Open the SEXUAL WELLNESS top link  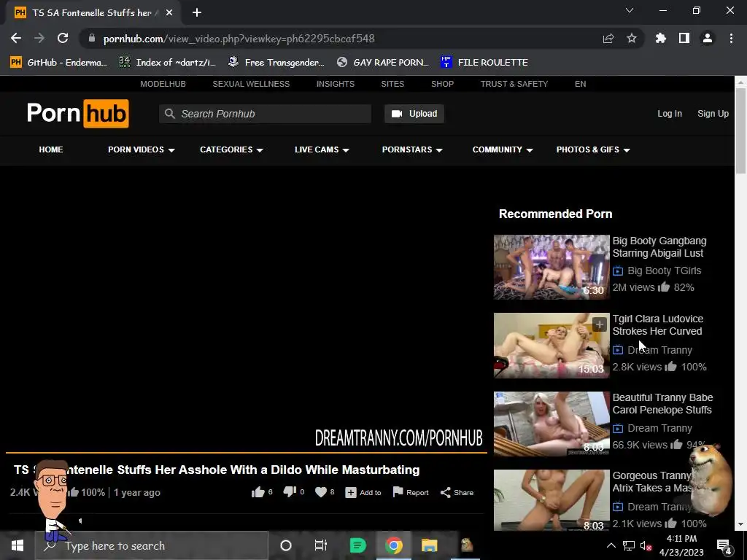click(251, 84)
